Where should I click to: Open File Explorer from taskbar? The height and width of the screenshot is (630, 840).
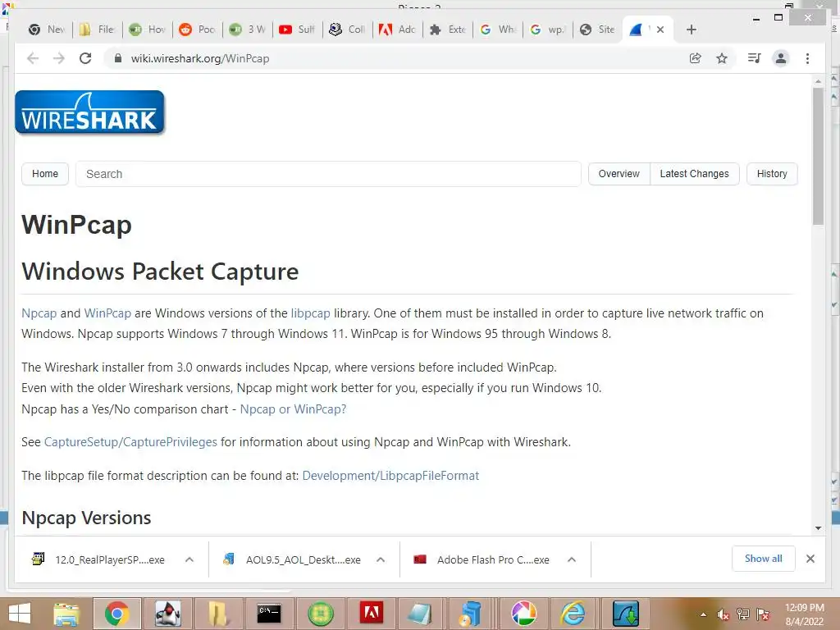pos(66,614)
